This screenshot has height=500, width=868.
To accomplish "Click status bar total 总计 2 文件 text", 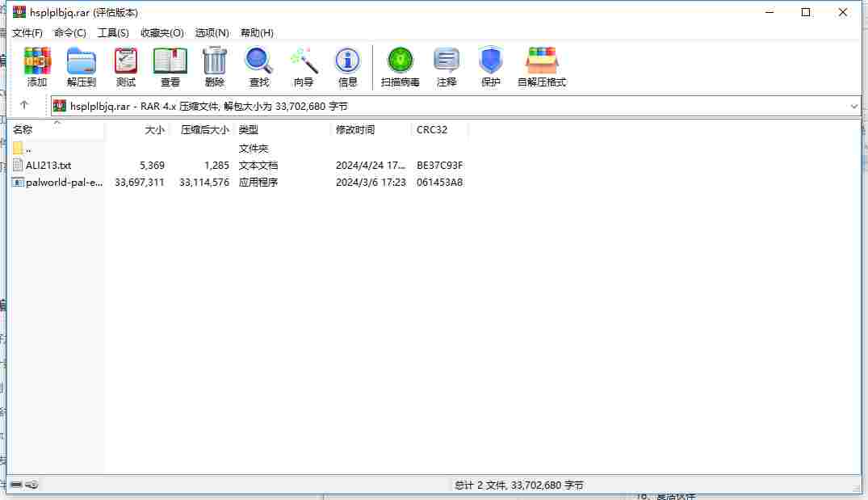I will tap(518, 485).
